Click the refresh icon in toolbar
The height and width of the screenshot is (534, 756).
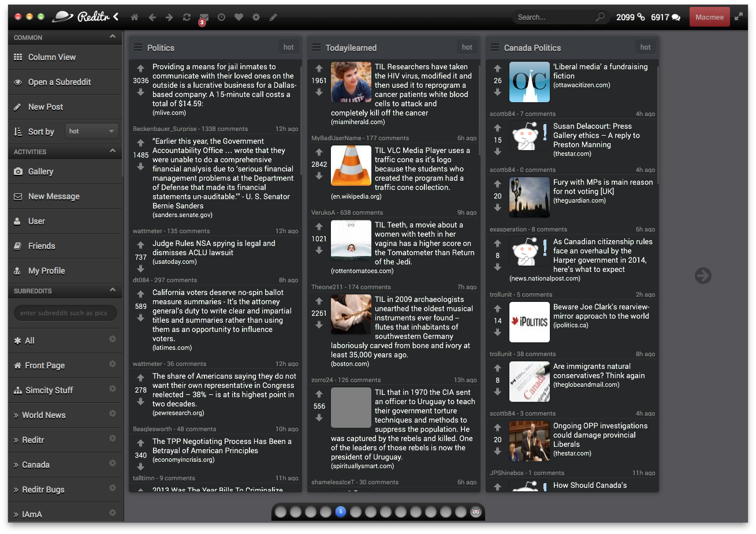pyautogui.click(x=187, y=17)
